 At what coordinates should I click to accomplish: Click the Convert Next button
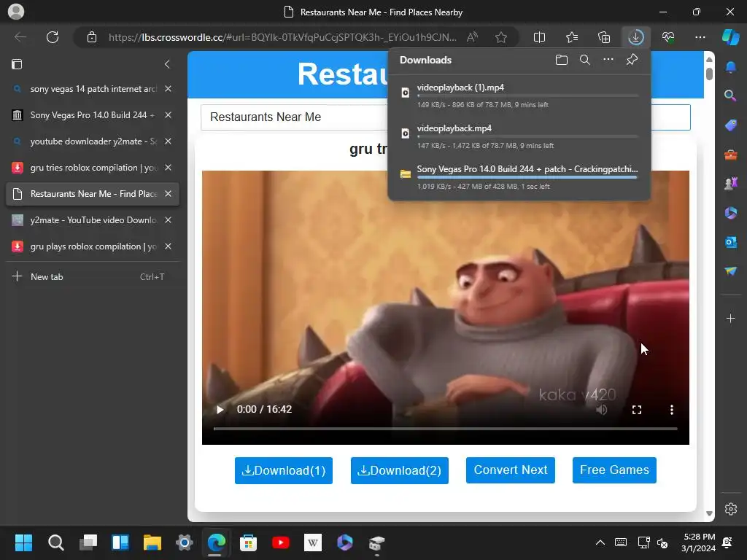pyautogui.click(x=510, y=470)
